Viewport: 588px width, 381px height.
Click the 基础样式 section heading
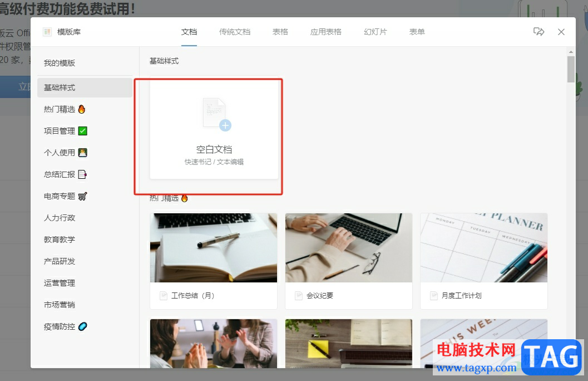coord(164,61)
